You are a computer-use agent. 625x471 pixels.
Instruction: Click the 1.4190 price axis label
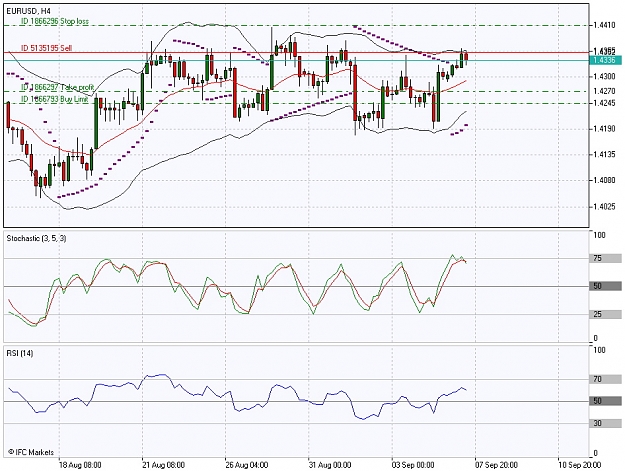pos(604,129)
